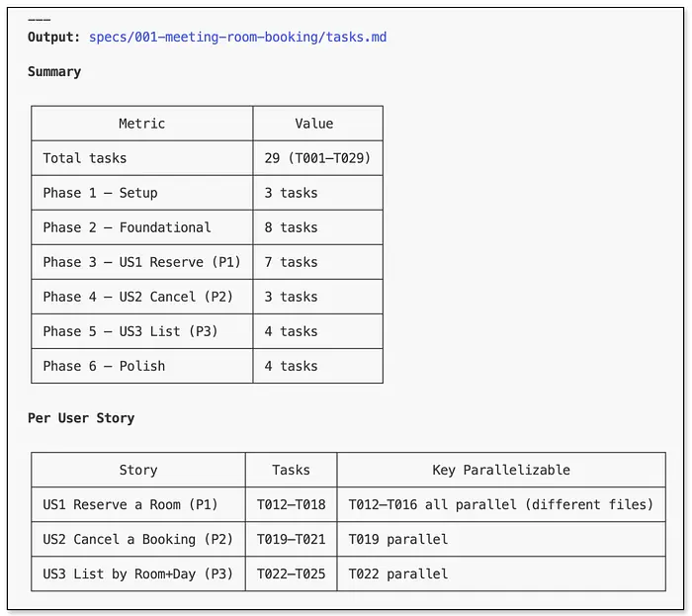Click the 'Tasks' column header
The width and height of the screenshot is (692, 616).
(291, 470)
